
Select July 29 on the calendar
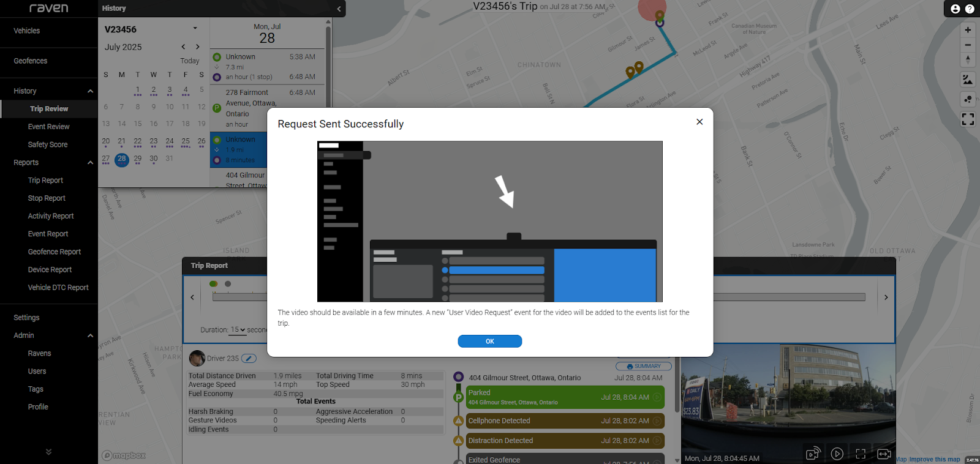138,159
